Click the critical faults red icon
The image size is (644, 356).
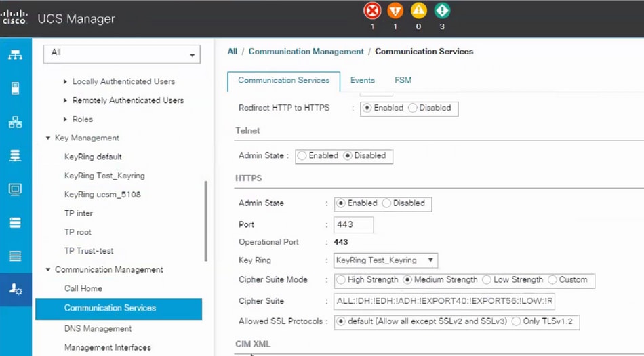(372, 11)
